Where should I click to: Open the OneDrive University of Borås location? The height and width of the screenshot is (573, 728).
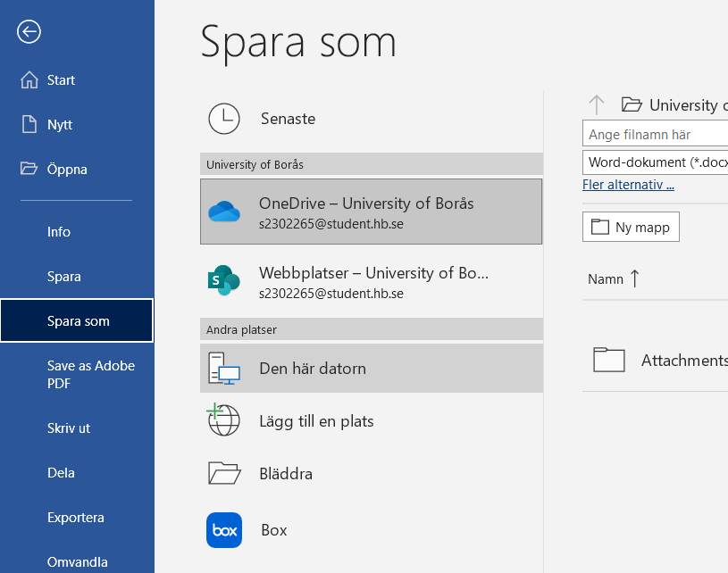[x=371, y=212]
